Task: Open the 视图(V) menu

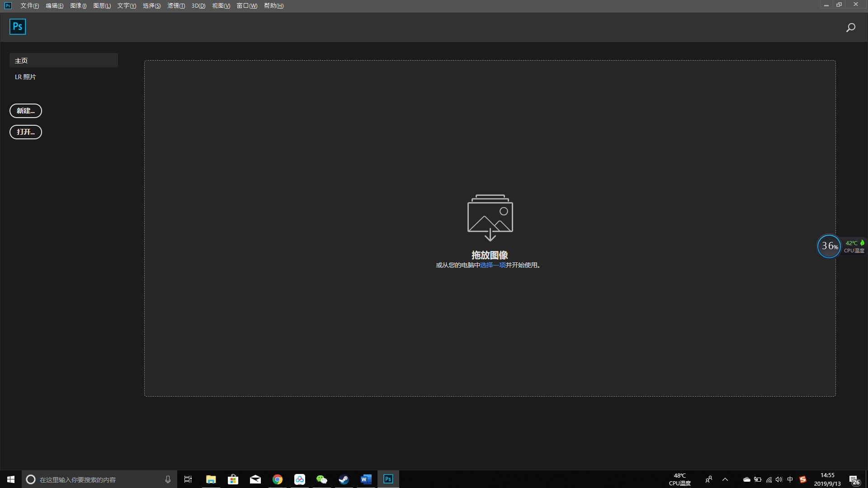Action: [221, 6]
